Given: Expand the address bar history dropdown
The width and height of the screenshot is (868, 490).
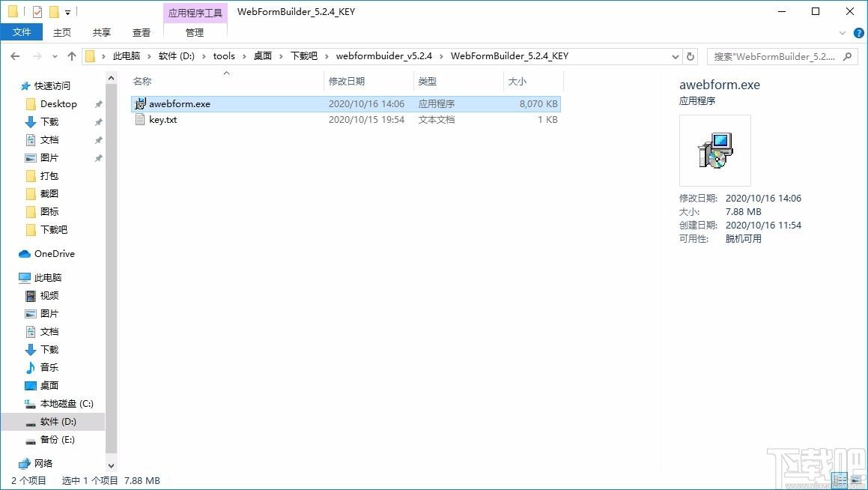Looking at the screenshot, I should pyautogui.click(x=676, y=56).
